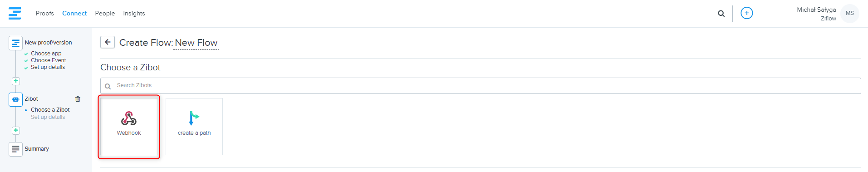Image resolution: width=868 pixels, height=172 pixels.
Task: Open the People tab
Action: click(105, 14)
